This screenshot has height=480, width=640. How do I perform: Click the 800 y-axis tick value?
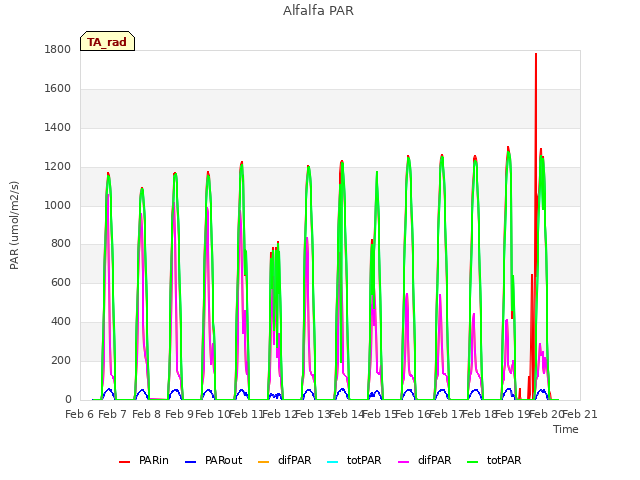click(x=61, y=244)
